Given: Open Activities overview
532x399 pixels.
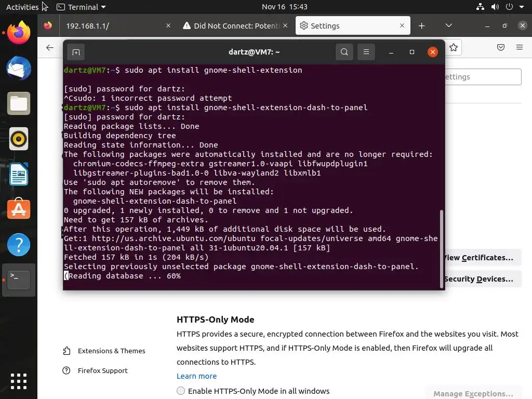Looking at the screenshot, I should tap(22, 7).
